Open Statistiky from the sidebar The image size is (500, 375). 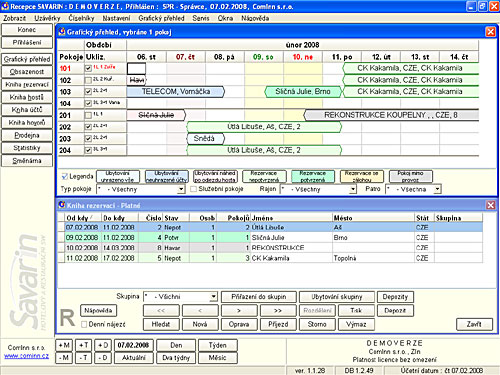(x=27, y=148)
